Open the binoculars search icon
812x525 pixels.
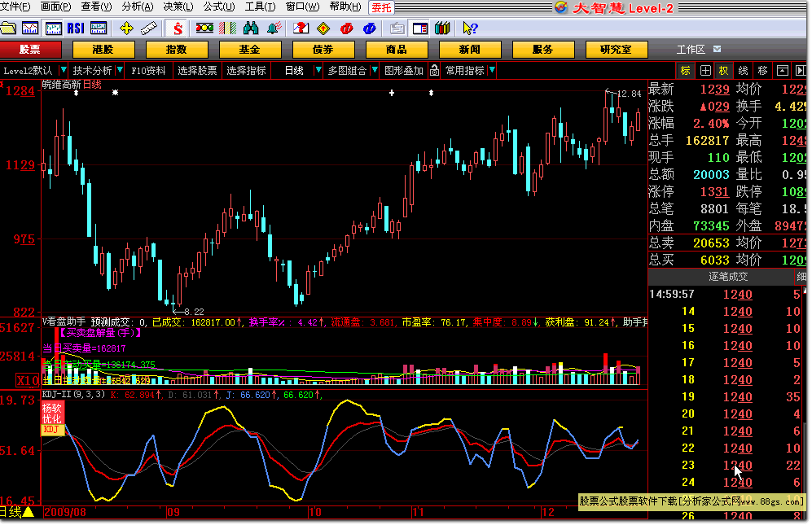tap(251, 28)
